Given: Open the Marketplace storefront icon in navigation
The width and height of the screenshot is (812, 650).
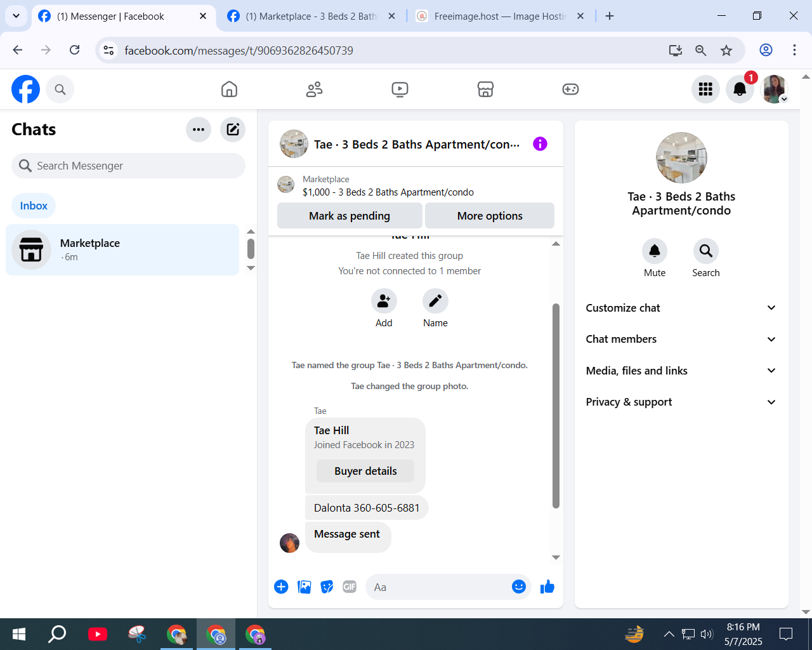Looking at the screenshot, I should 485,90.
